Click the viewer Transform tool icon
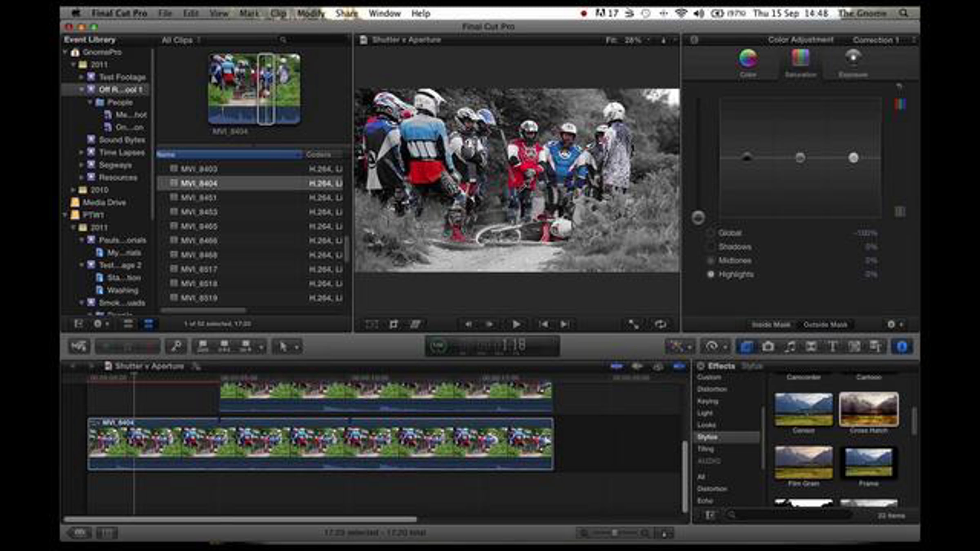 tap(371, 324)
